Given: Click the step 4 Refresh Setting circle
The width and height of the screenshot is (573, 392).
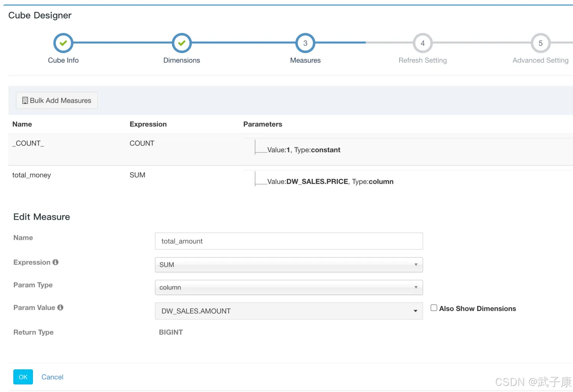Looking at the screenshot, I should [x=422, y=43].
